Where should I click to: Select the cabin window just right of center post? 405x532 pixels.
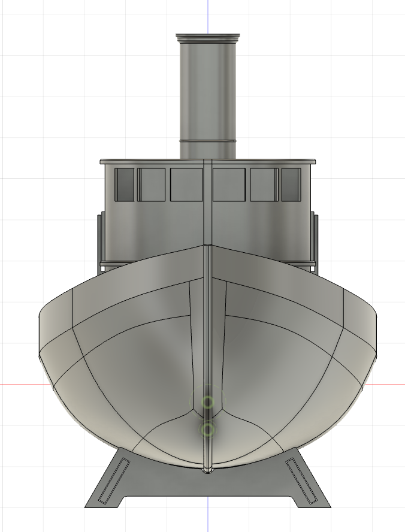point(229,185)
